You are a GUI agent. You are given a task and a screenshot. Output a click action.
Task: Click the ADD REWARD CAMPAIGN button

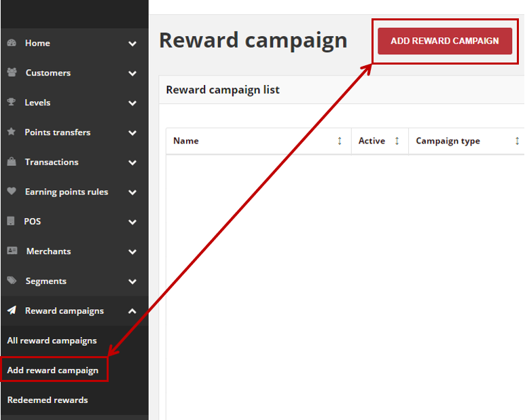[445, 41]
